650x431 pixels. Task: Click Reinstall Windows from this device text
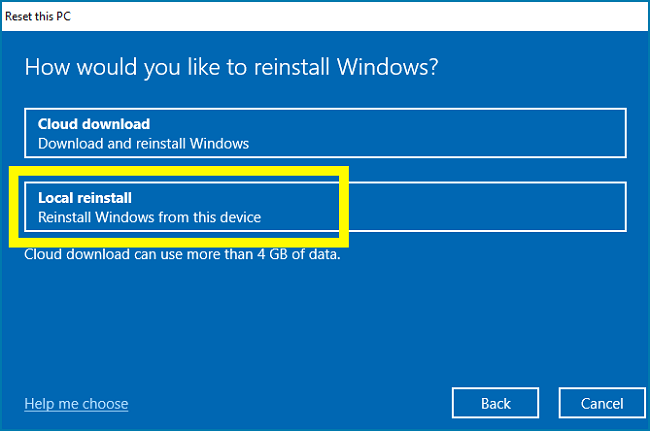[149, 217]
